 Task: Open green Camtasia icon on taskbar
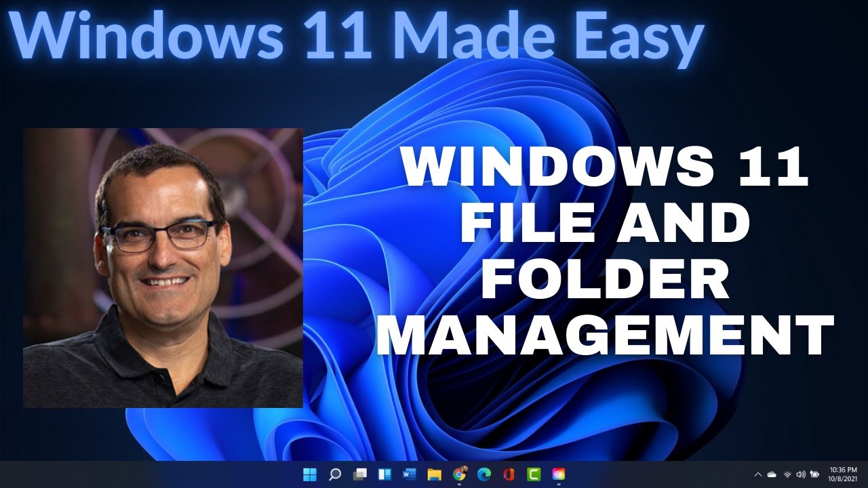(x=534, y=474)
